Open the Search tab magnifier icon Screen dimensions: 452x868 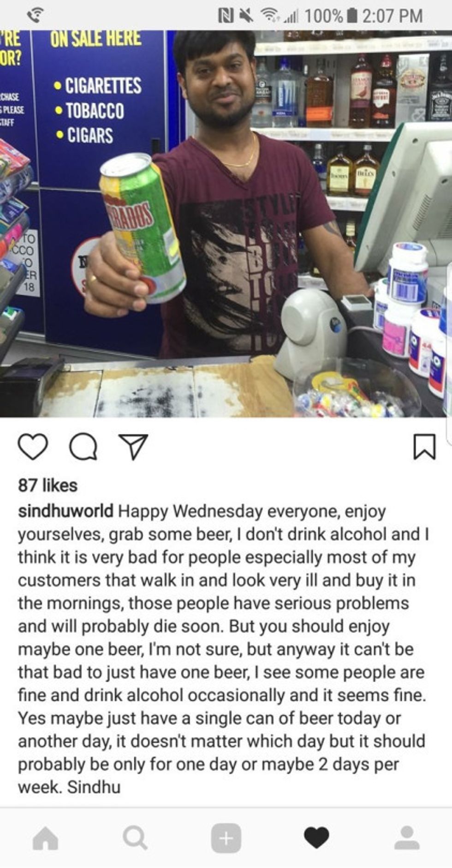click(135, 838)
